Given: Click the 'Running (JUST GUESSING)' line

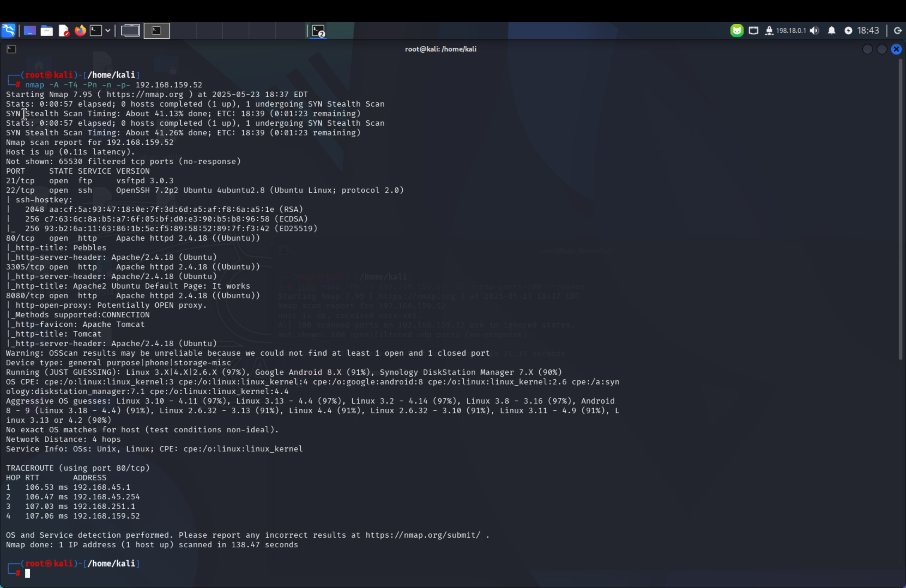Looking at the screenshot, I should (x=284, y=372).
